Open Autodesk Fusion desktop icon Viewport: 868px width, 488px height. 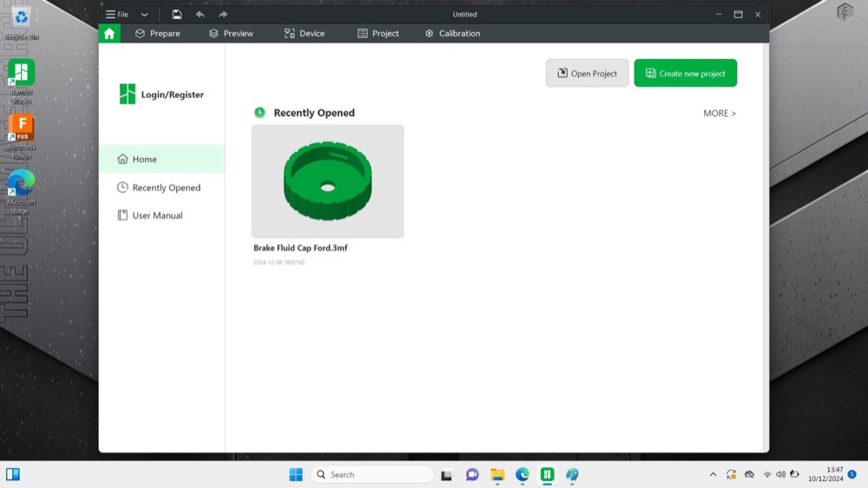(21, 136)
